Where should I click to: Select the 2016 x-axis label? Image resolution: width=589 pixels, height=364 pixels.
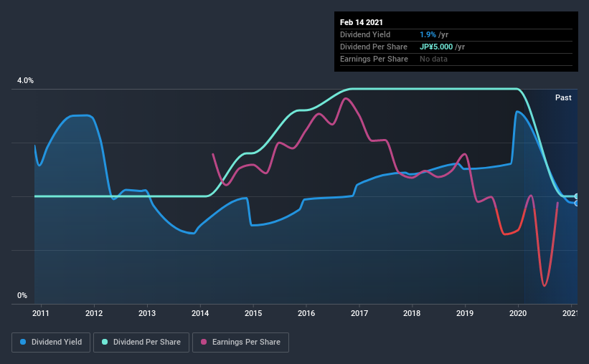(306, 313)
